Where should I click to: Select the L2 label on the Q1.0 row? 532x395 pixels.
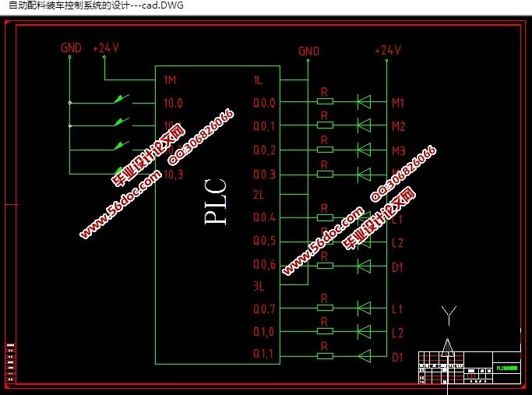[x=398, y=333]
